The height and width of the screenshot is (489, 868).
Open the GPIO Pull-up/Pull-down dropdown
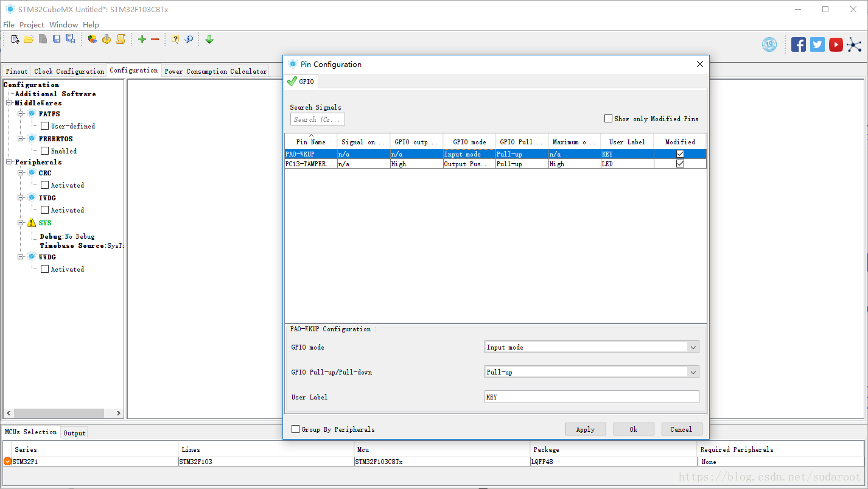tap(693, 372)
